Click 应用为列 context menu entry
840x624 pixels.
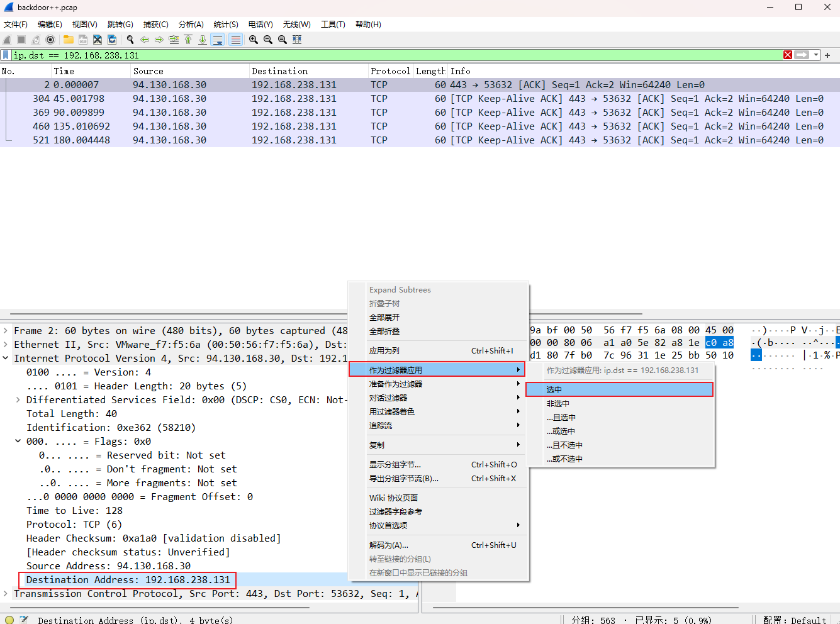437,350
